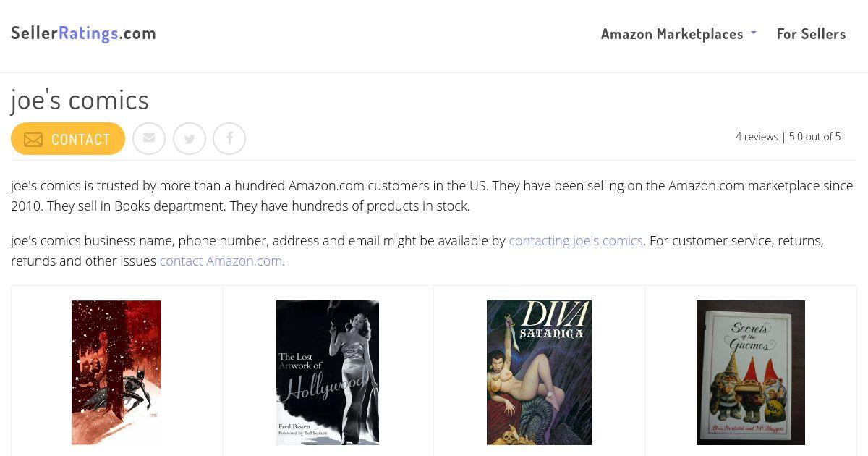
Task: Open The Lost Artwork of Hollywood cover
Action: pyautogui.click(x=328, y=372)
